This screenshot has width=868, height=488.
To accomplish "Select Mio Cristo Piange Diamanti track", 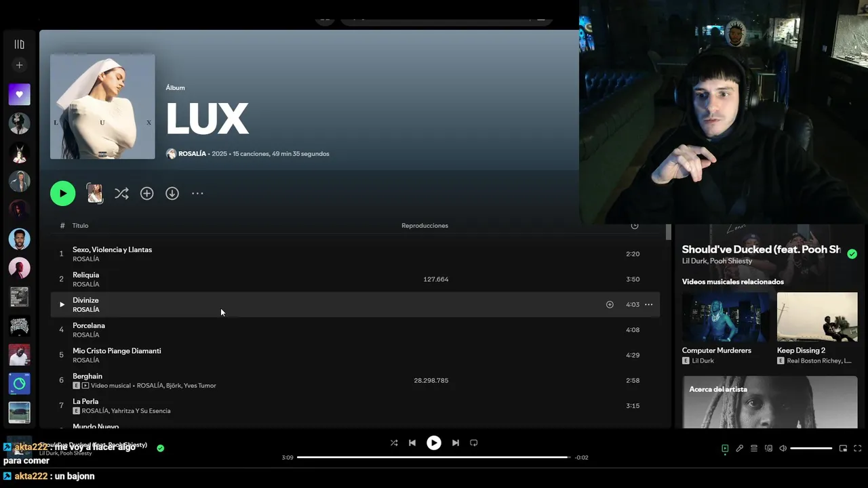I will (355, 355).
